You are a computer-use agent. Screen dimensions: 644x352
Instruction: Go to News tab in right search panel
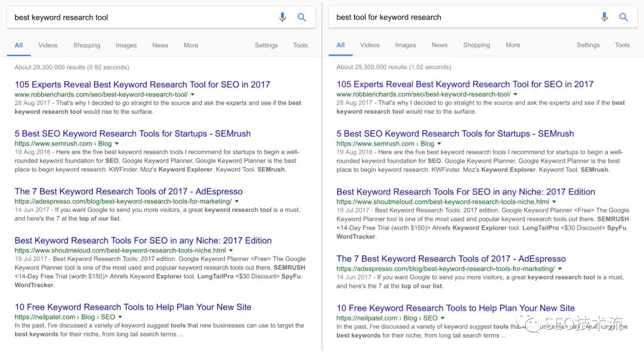[439, 45]
